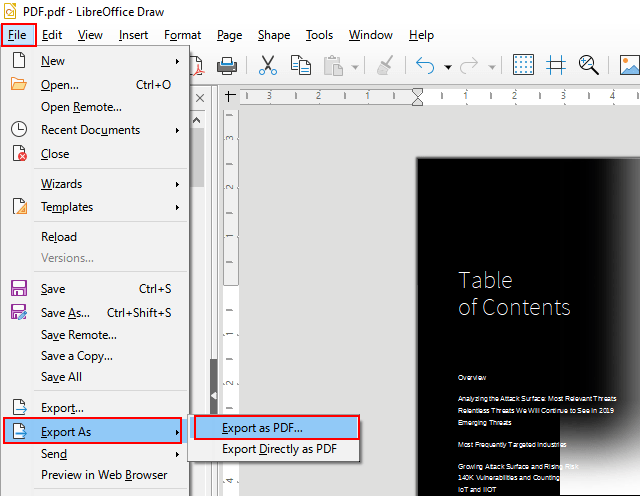Screen dimensions: 640x496
Task: Expand the Templates submenu
Action: 177,207
